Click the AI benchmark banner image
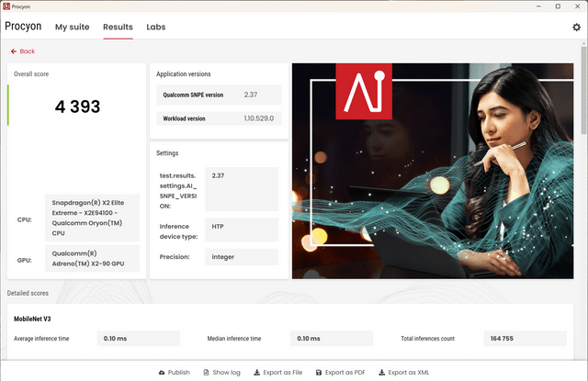The width and height of the screenshot is (588, 381). point(433,171)
